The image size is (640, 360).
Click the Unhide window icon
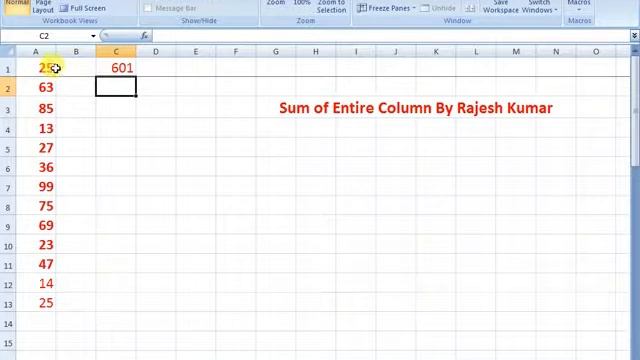coord(424,8)
